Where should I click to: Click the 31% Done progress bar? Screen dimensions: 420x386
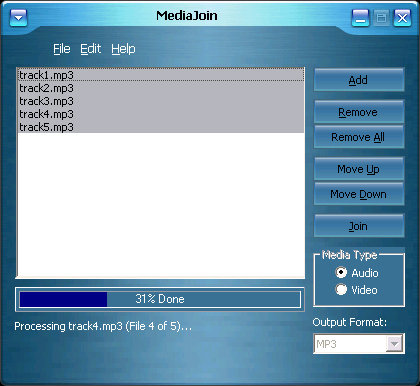click(x=160, y=299)
